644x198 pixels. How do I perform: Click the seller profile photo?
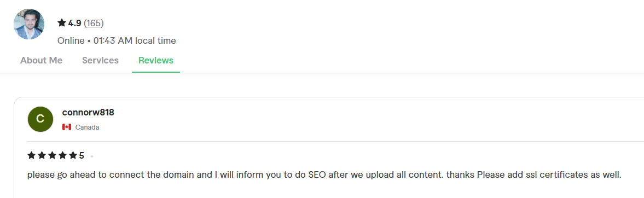coord(29,24)
